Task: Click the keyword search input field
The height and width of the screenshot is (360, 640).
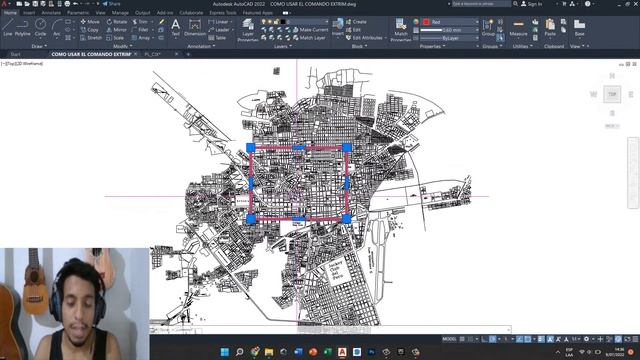Action: [481, 4]
